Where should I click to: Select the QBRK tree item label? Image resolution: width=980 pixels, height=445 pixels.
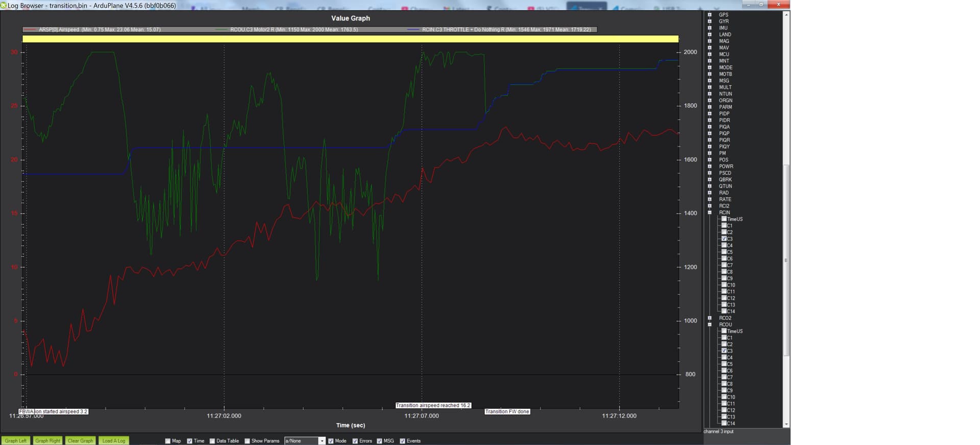pyautogui.click(x=725, y=179)
